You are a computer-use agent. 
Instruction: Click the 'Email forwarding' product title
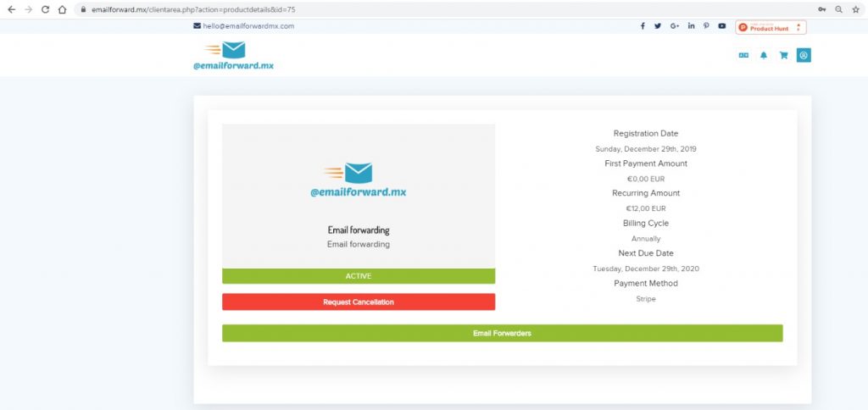coord(359,230)
